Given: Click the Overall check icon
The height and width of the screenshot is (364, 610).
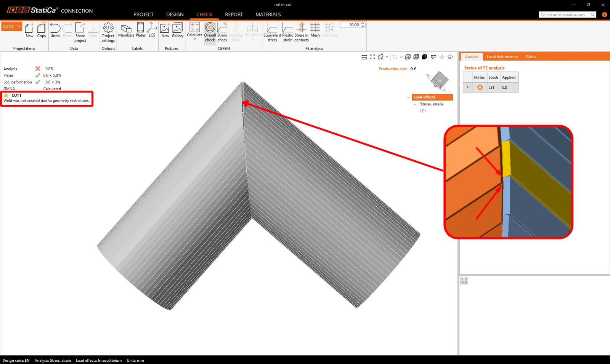Looking at the screenshot, I should (x=210, y=32).
